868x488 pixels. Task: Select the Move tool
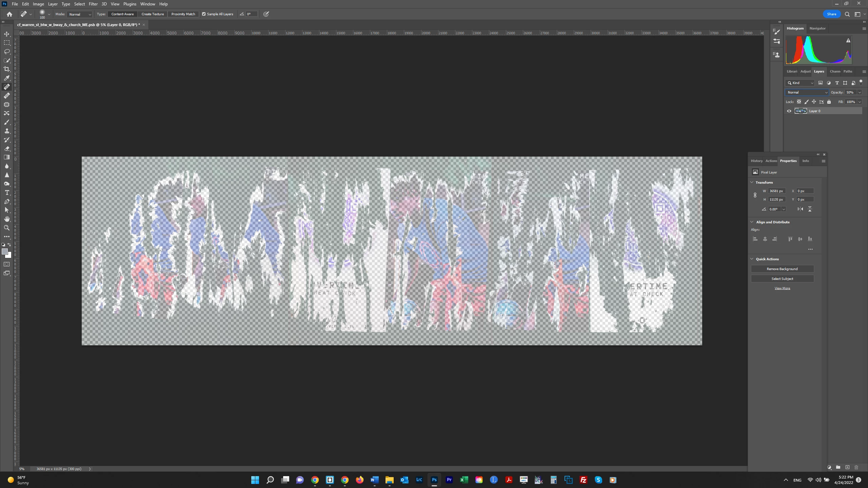pyautogui.click(x=7, y=34)
